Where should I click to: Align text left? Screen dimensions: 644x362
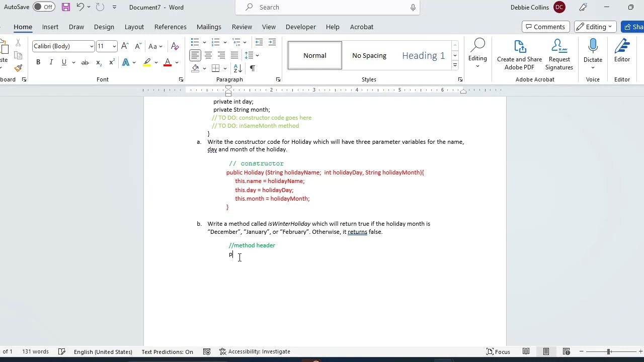click(x=195, y=55)
